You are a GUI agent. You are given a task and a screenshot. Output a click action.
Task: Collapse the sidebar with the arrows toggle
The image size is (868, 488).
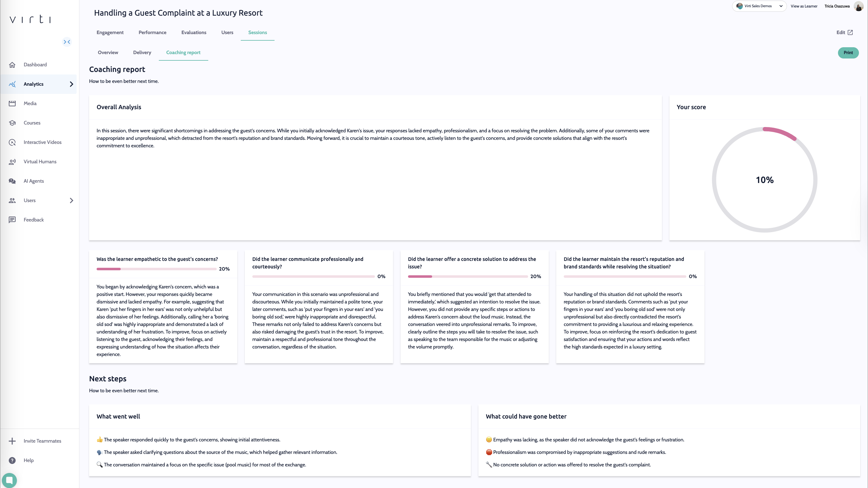(67, 42)
